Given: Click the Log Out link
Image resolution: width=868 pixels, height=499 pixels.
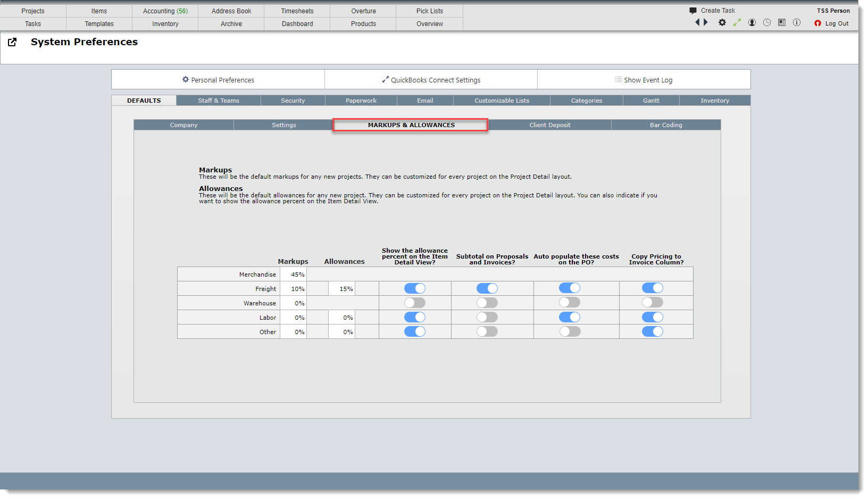Looking at the screenshot, I should click(837, 23).
